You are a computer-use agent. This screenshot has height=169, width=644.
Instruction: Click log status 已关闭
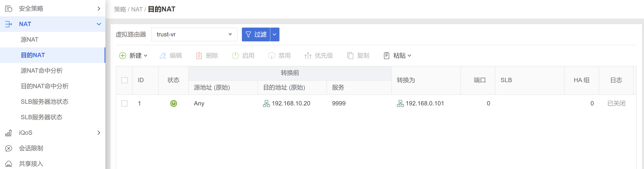[616, 103]
